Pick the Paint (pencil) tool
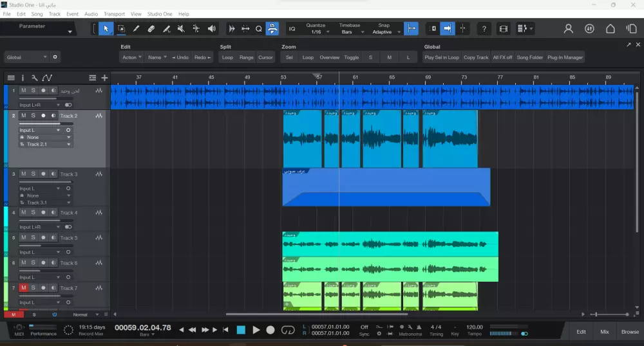The height and width of the screenshot is (346, 644). click(x=136, y=28)
